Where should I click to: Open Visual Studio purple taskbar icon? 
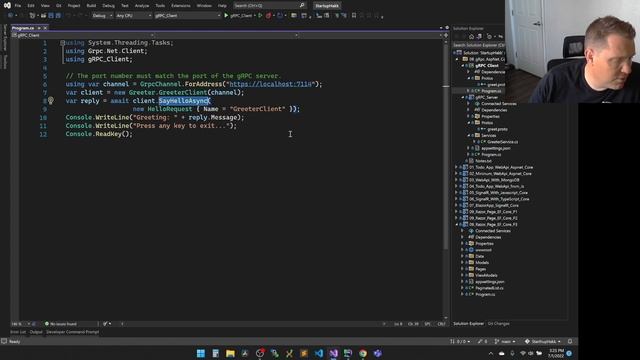[x=333, y=353]
